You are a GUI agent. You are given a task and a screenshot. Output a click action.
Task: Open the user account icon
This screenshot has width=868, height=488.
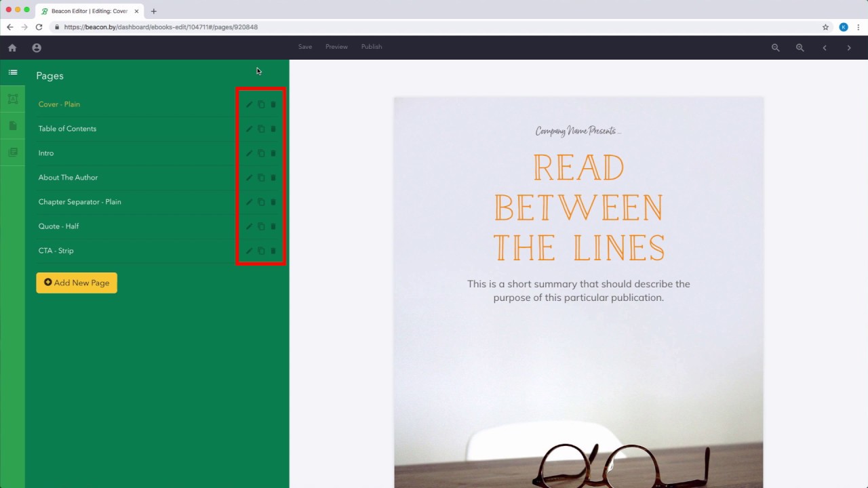click(x=37, y=47)
